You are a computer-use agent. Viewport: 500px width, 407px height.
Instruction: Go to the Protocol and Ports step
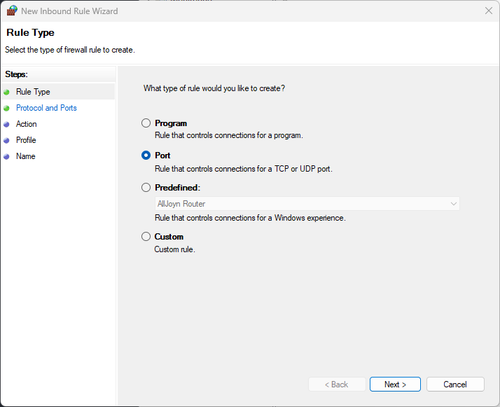46,108
